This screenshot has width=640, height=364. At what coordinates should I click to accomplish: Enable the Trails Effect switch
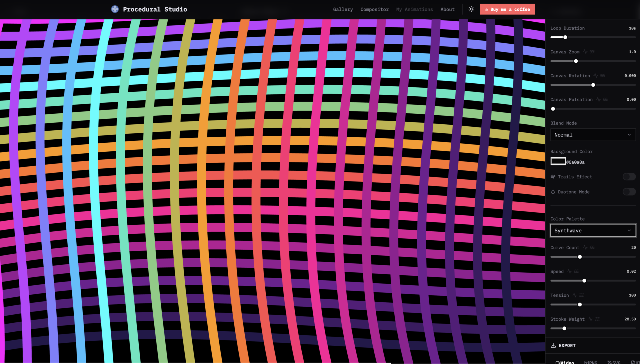629,177
